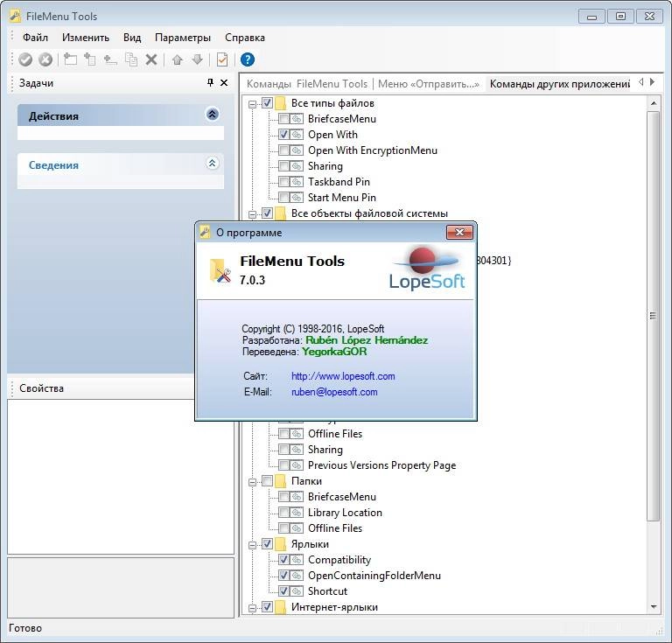Viewport: 672px width, 643px height.
Task: Open the http://www.lopesoft.com link
Action: [343, 376]
